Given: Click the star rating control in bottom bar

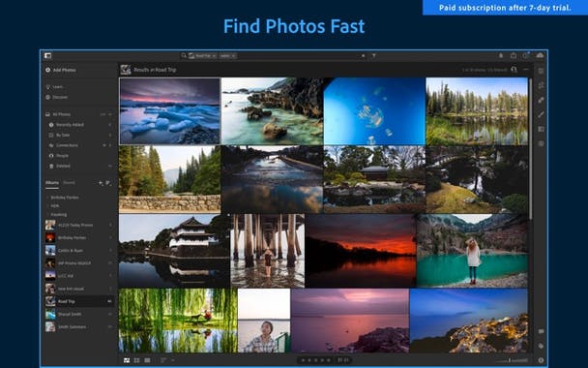Looking at the screenshot, I should pyautogui.click(x=315, y=360).
